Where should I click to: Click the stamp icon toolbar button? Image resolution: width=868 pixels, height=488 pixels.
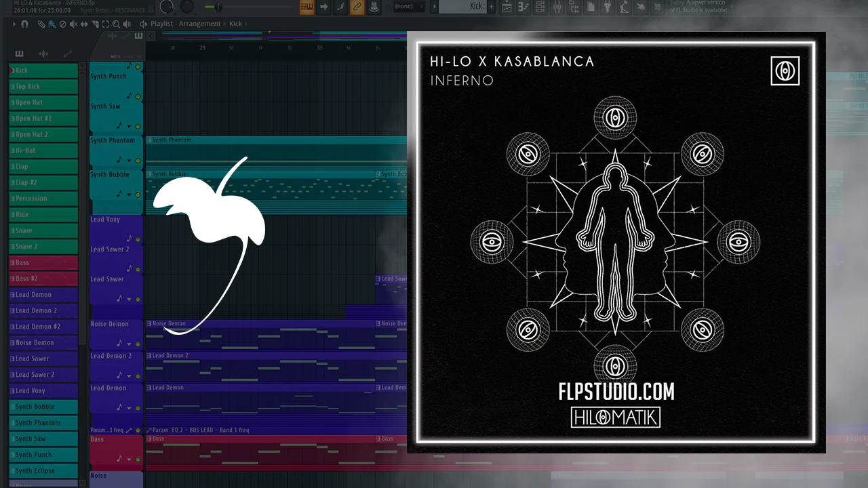(x=373, y=7)
